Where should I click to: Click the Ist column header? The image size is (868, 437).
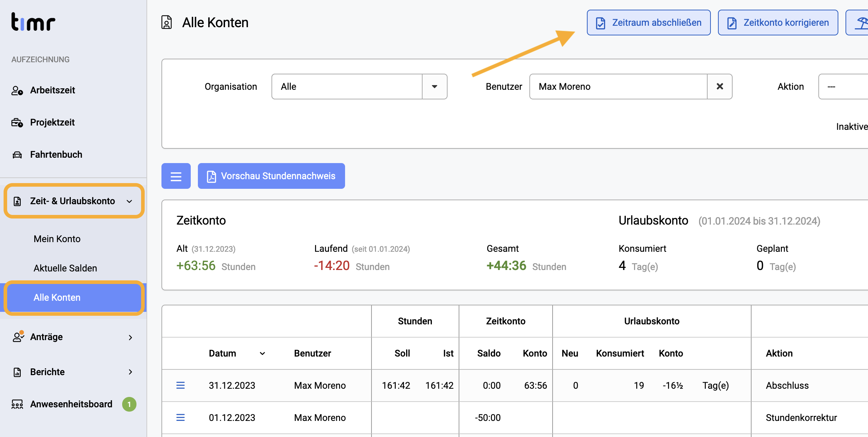(x=448, y=354)
